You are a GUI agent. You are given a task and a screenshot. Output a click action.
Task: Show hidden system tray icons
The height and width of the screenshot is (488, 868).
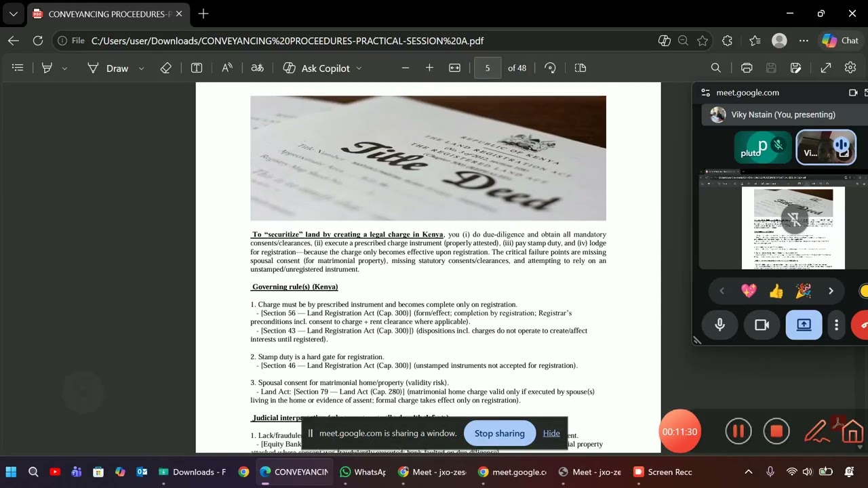pos(749,472)
